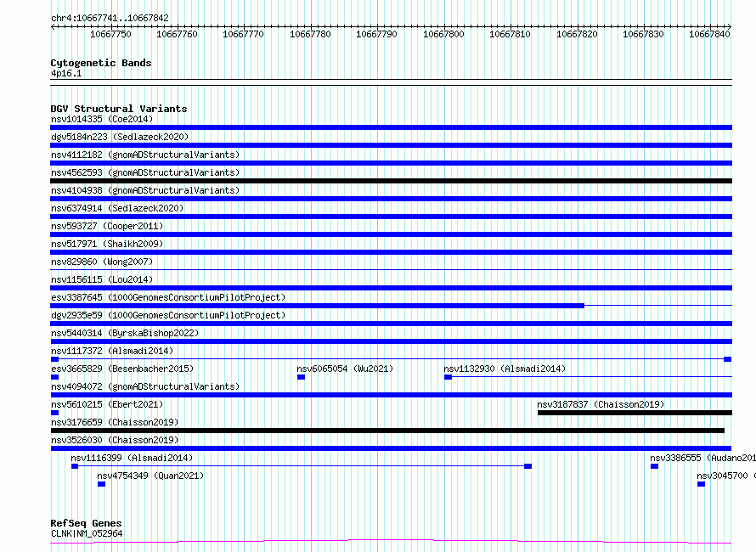756x552 pixels.
Task: Click the nsv3045700 variant label
Action: (726, 476)
